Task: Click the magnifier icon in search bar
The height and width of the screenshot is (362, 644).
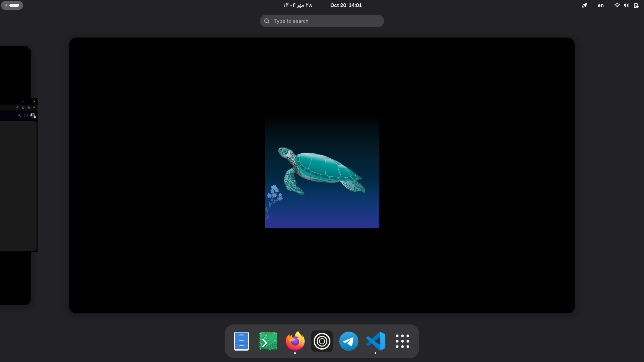Action: click(x=267, y=21)
